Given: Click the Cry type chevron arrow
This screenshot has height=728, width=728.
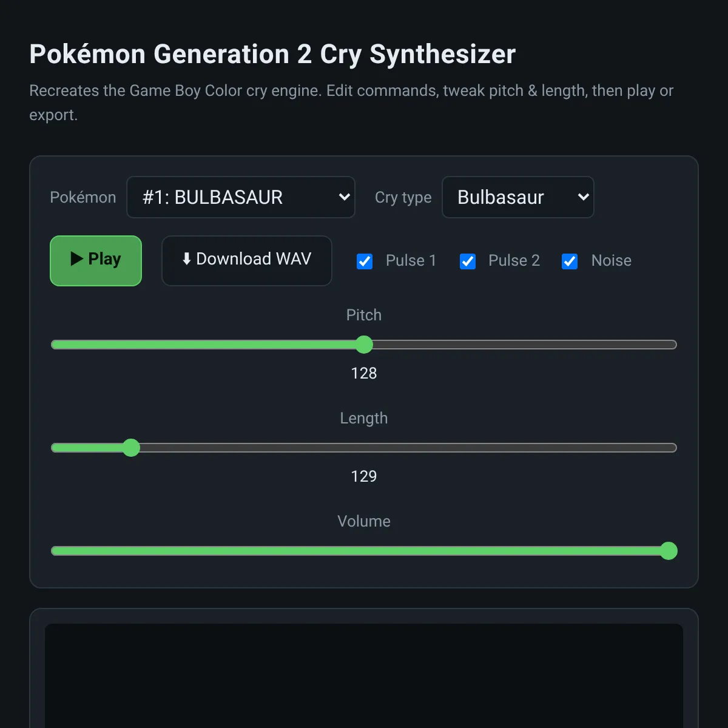Looking at the screenshot, I should coord(583,197).
